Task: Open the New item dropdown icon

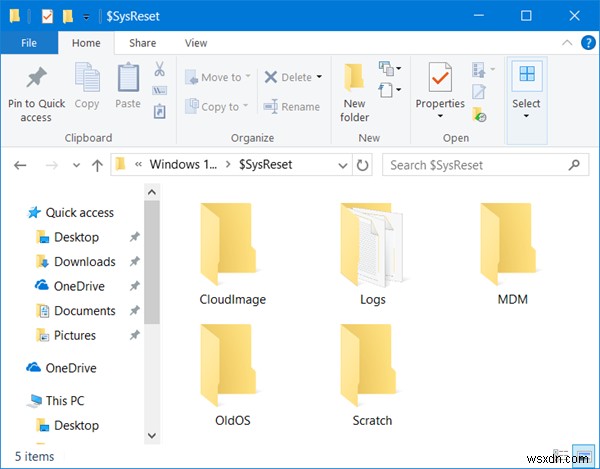Action: tap(390, 68)
